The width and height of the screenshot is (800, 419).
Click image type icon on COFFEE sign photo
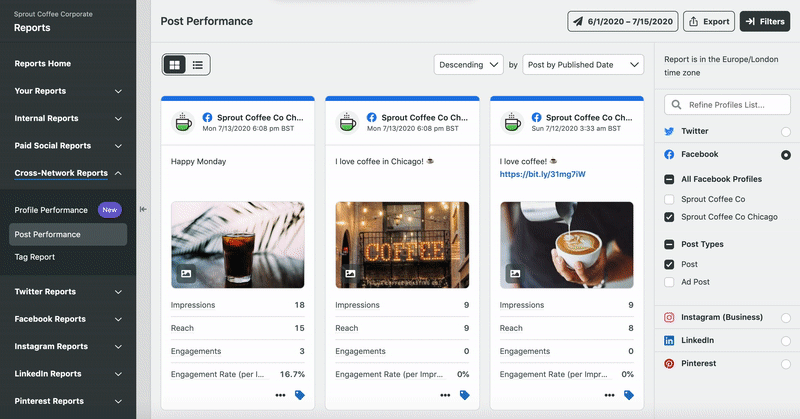point(350,274)
